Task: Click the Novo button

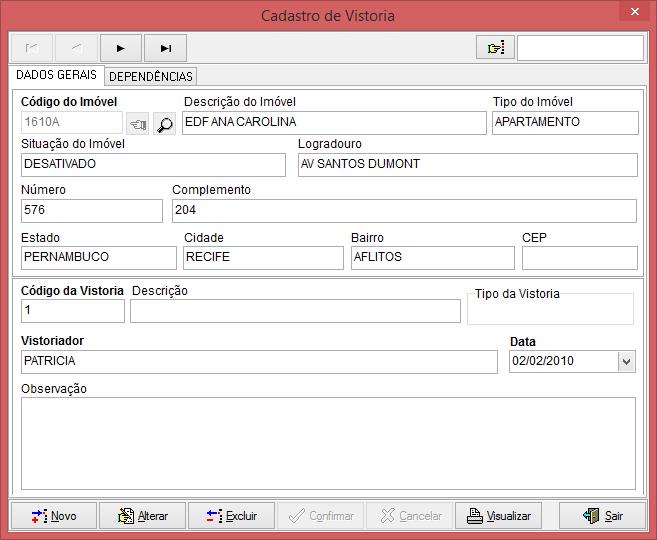Action: [53, 516]
